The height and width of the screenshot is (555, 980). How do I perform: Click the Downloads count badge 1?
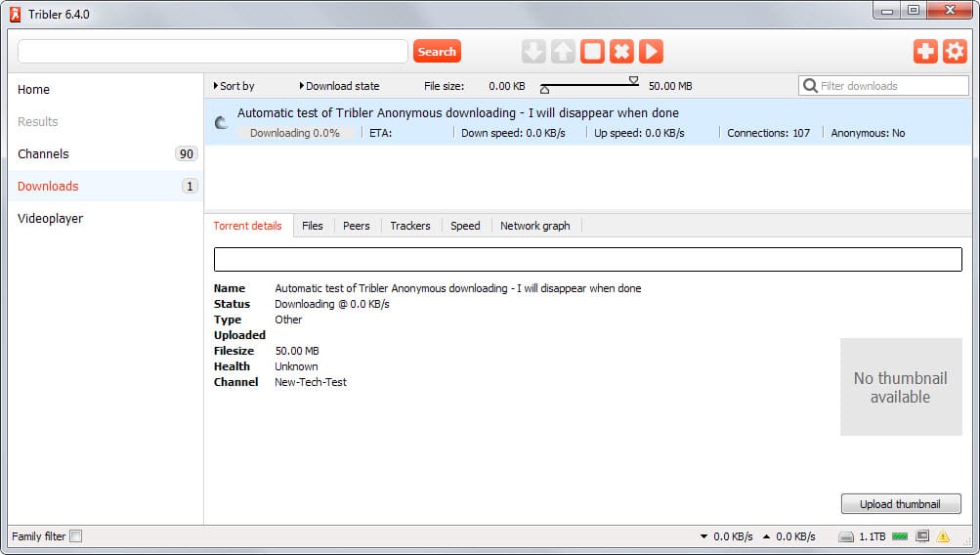(190, 187)
